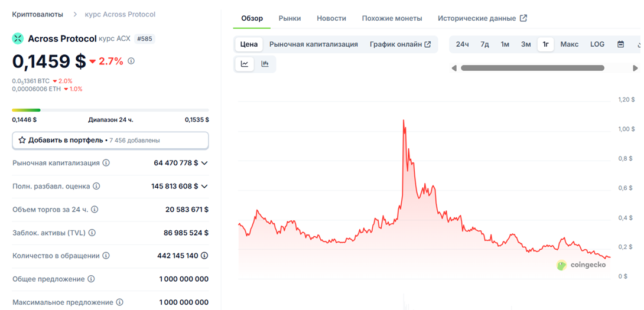
Task: Click the 20 583 671 $ volume value
Action: (x=187, y=210)
